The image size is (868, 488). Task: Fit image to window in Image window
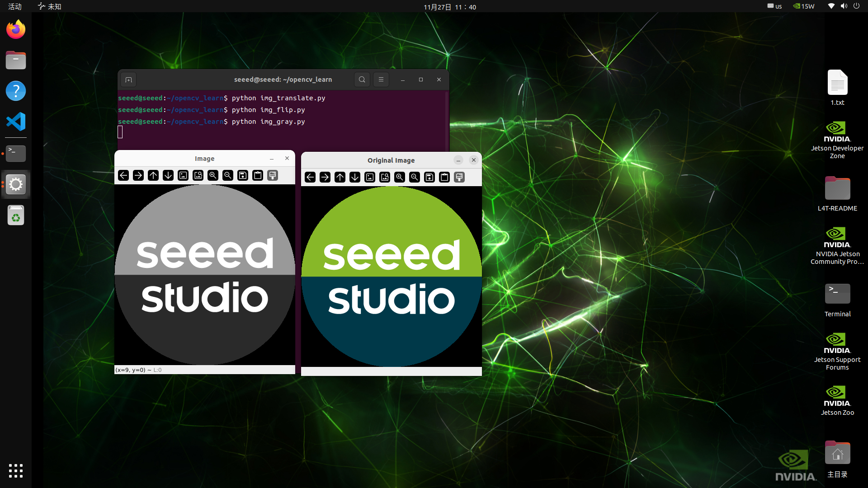click(x=198, y=175)
